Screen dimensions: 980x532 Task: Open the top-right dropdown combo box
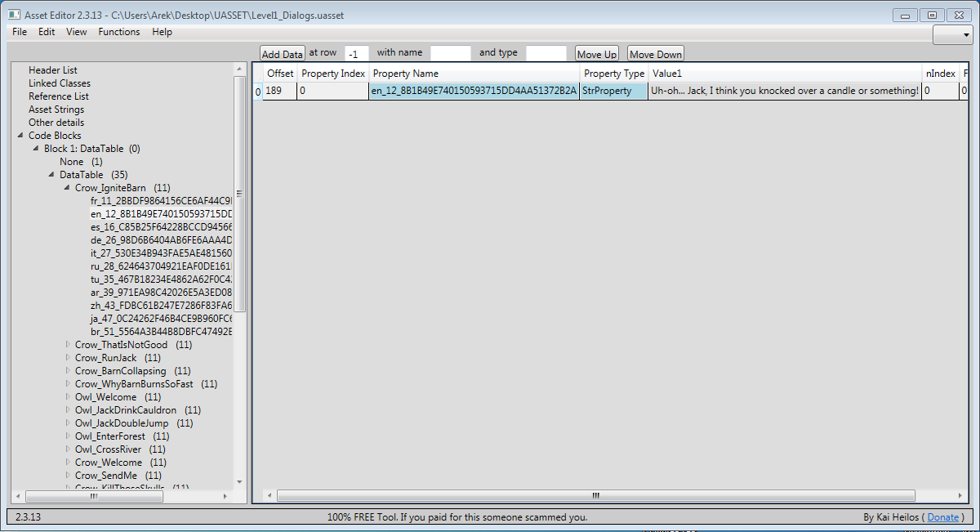[x=952, y=35]
